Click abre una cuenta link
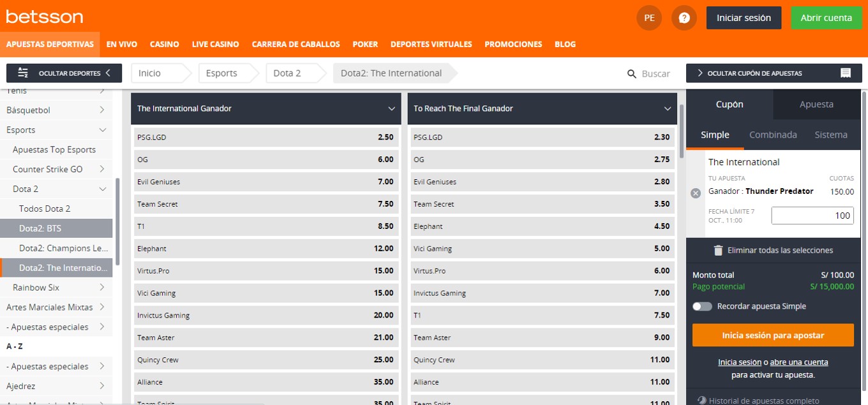 tap(799, 362)
